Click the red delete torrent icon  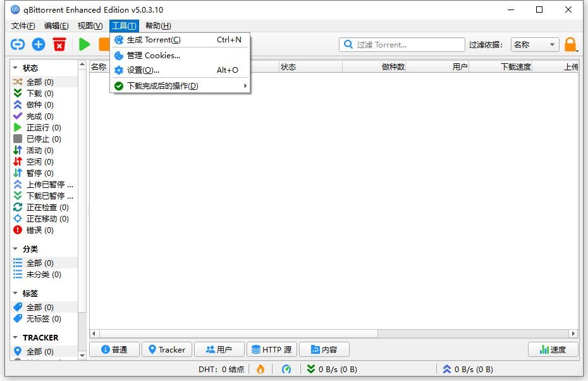tap(59, 44)
